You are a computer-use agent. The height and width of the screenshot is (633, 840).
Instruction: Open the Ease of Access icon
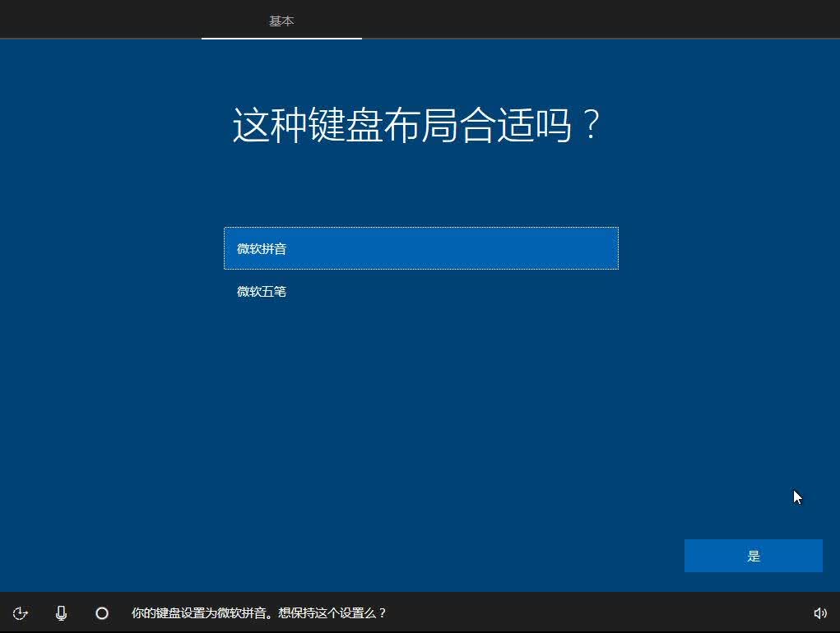click(x=21, y=613)
